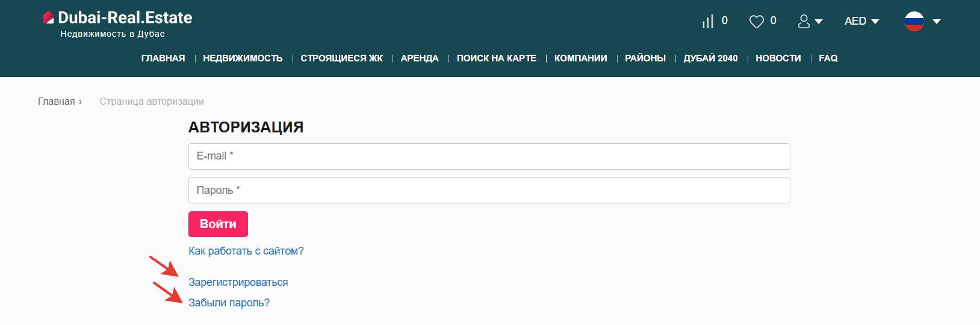Click the Забыли пароль? link

pyautogui.click(x=229, y=303)
